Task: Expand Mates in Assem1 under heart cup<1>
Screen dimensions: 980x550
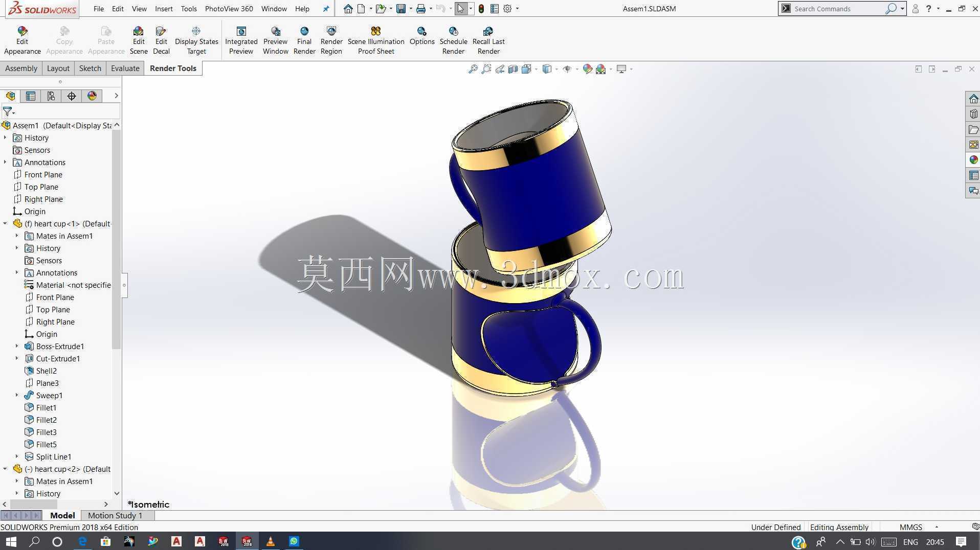Action: tap(16, 236)
